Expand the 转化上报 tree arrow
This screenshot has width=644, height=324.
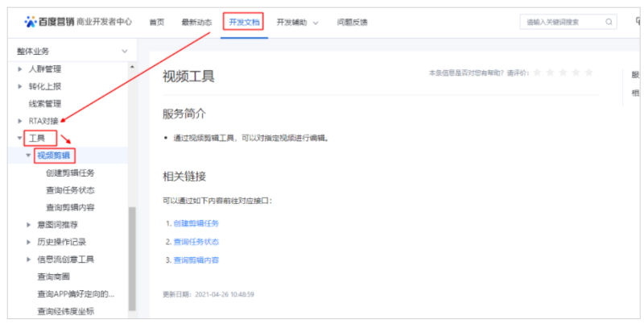click(x=19, y=86)
